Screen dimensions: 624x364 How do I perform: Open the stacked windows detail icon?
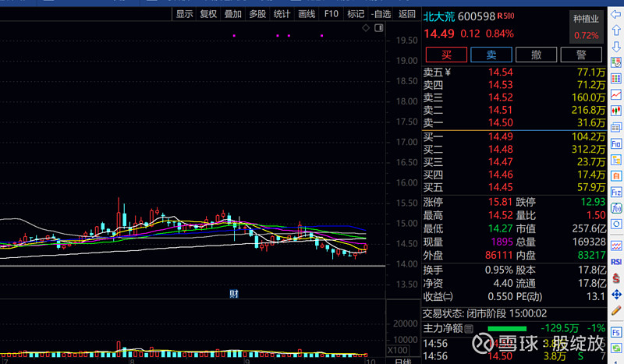click(616, 127)
